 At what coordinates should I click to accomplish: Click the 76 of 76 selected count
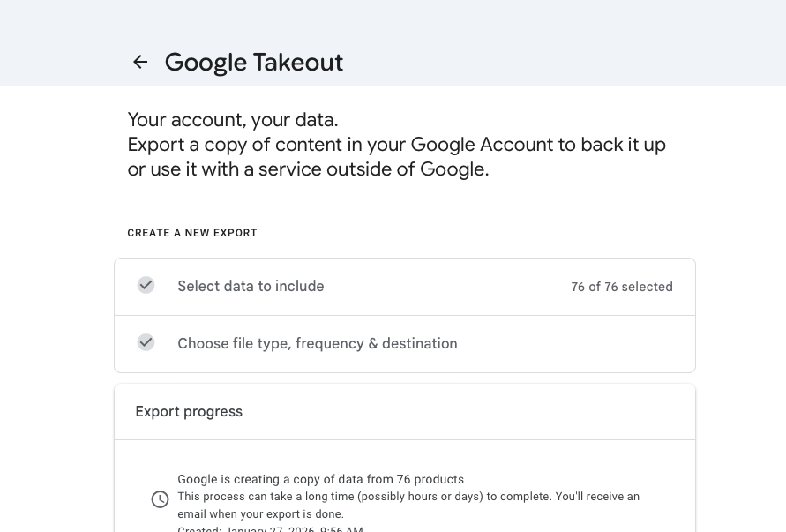pyautogui.click(x=622, y=287)
